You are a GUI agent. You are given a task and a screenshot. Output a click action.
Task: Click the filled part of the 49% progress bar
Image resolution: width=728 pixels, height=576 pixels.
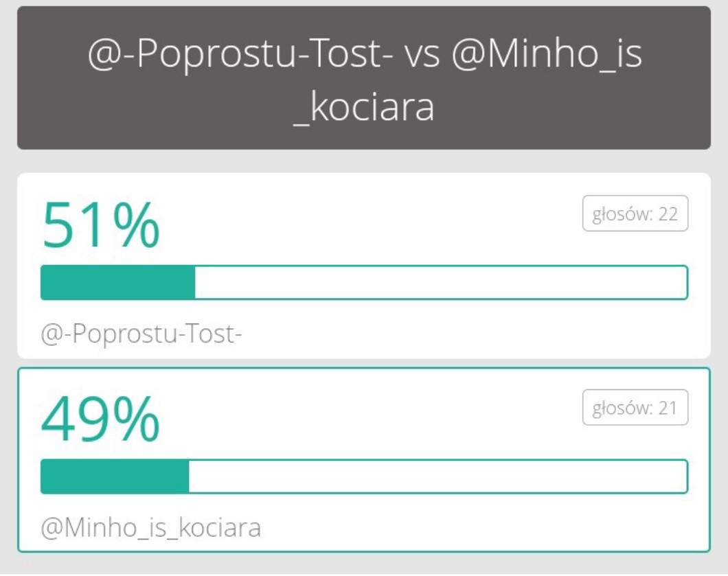tap(115, 476)
